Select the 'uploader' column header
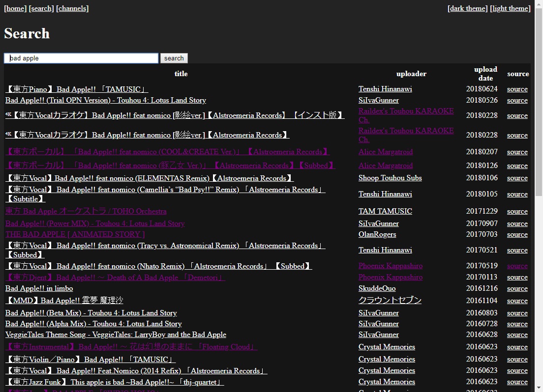 (x=411, y=74)
